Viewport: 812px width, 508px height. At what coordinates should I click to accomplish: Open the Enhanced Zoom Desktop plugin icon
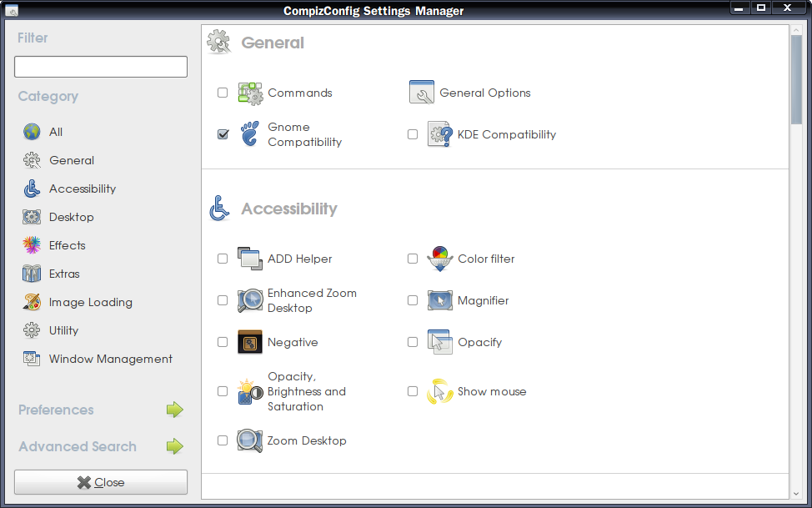(249, 300)
